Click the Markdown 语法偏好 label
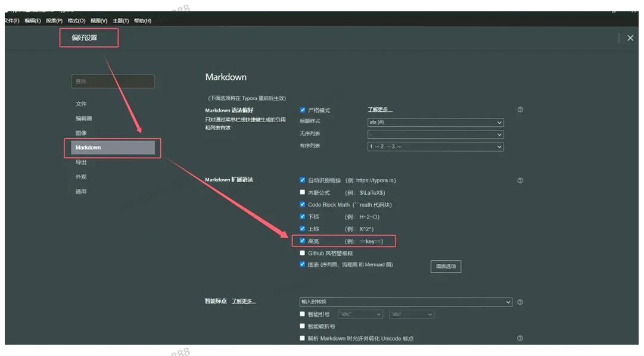644x356 pixels. [229, 110]
